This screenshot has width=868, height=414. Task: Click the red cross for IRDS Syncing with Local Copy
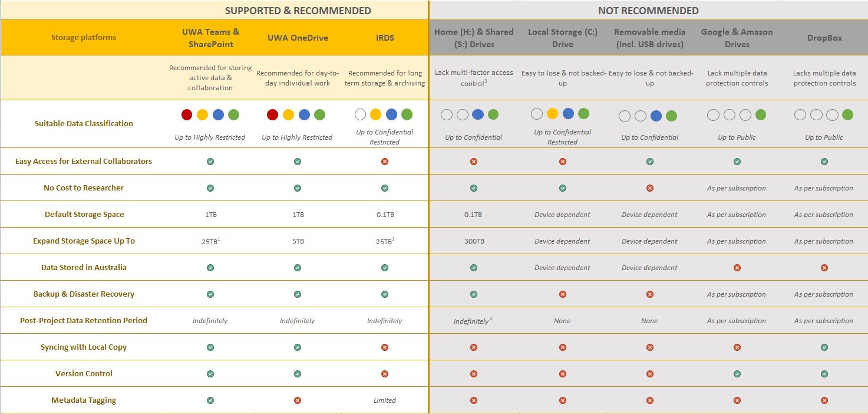(x=385, y=347)
